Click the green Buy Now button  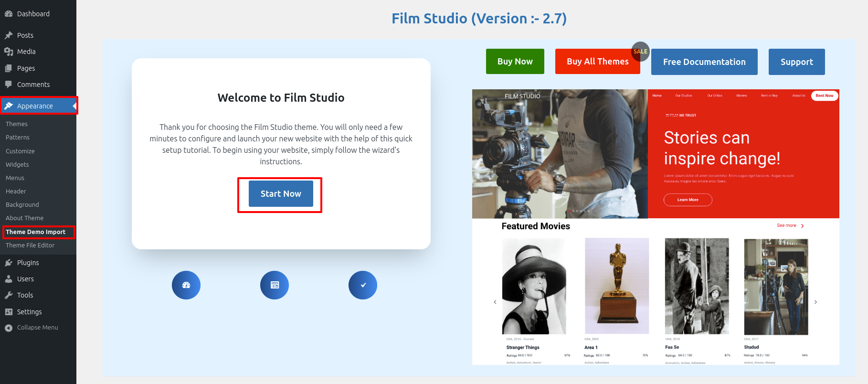point(515,62)
